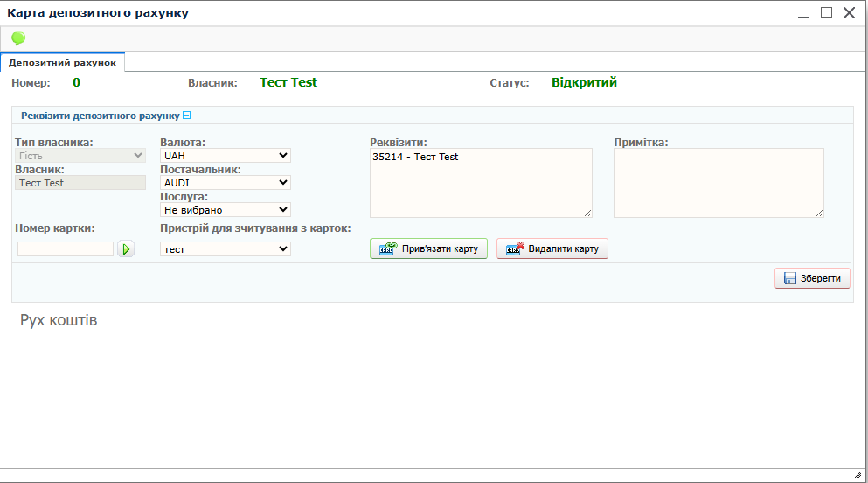Click the window title Карта депозитного рахунку

coord(98,13)
